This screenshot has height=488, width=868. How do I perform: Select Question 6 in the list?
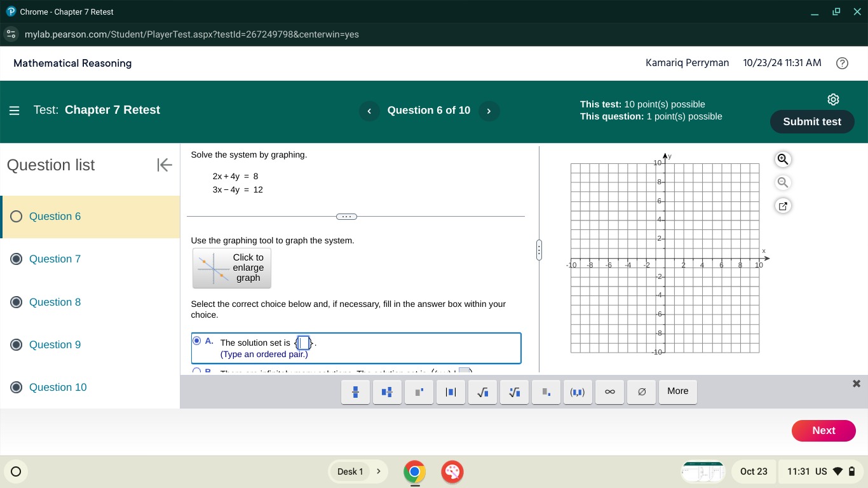click(x=90, y=217)
